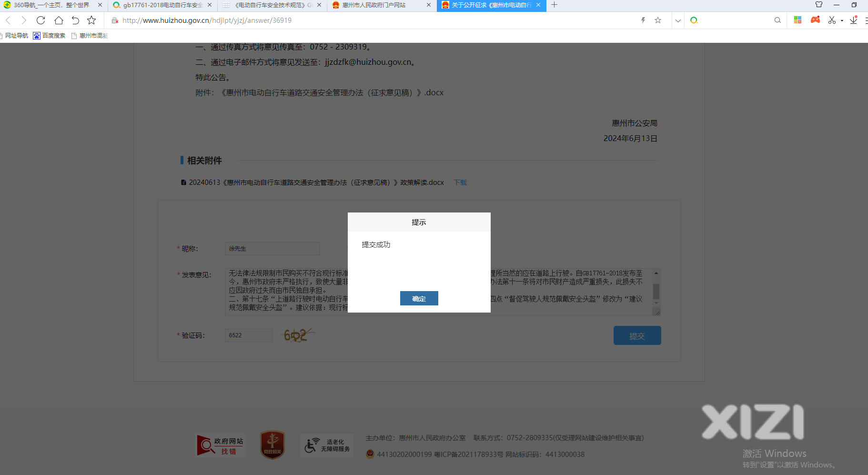Click the 惠州市公安局 signature text
The width and height of the screenshot is (868, 475).
click(635, 123)
